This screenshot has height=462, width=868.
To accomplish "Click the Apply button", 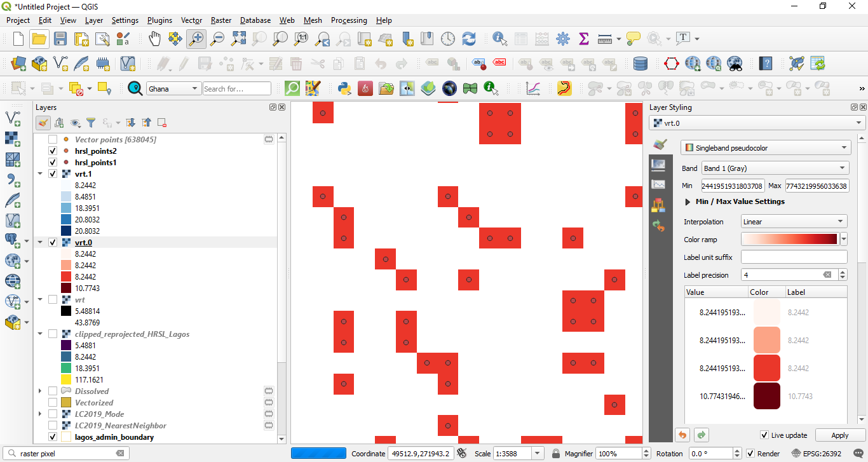I will 840,435.
